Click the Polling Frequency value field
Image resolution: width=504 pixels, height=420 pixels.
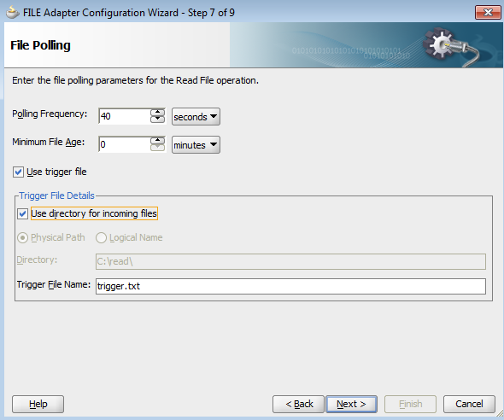(x=124, y=116)
